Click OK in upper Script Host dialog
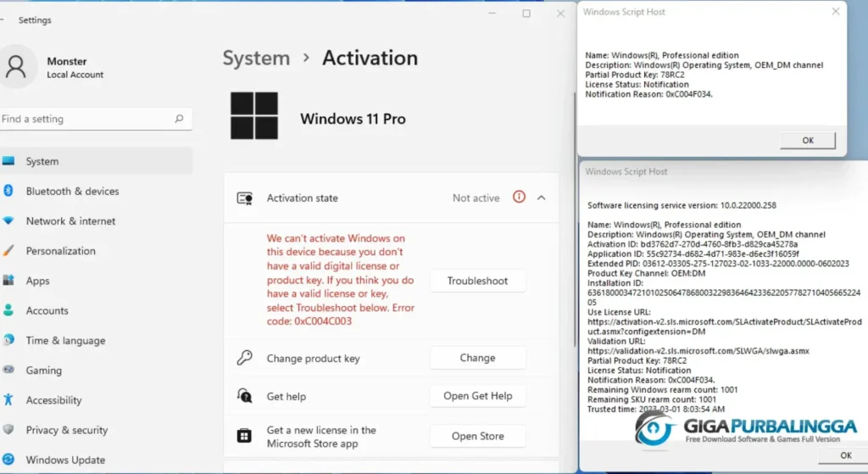 pos(808,140)
